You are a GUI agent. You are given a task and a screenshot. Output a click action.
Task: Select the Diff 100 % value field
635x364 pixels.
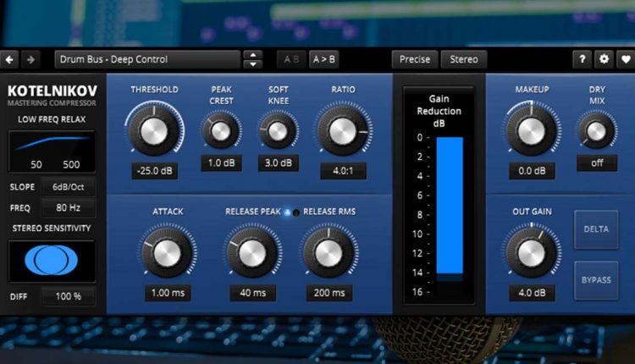(68, 296)
